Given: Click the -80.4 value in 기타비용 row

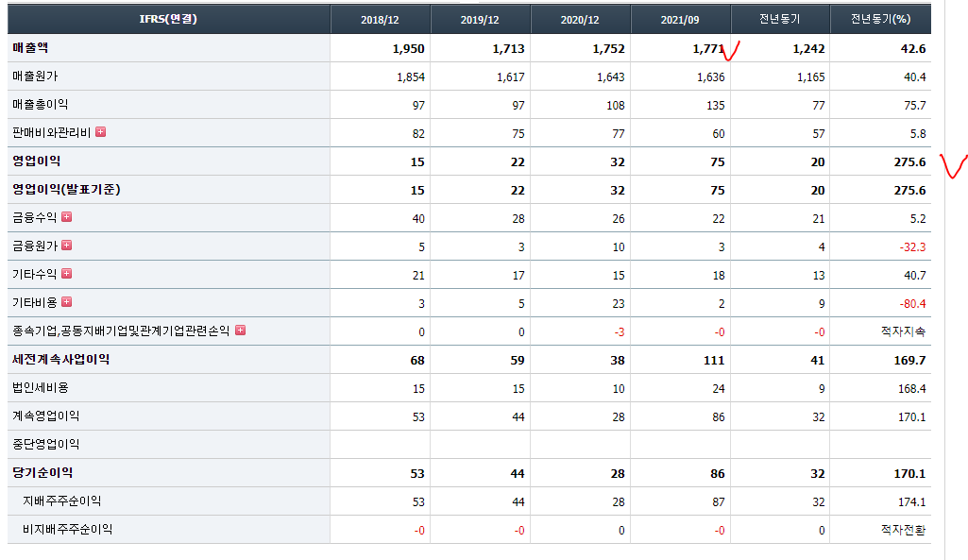Looking at the screenshot, I should [x=912, y=304].
